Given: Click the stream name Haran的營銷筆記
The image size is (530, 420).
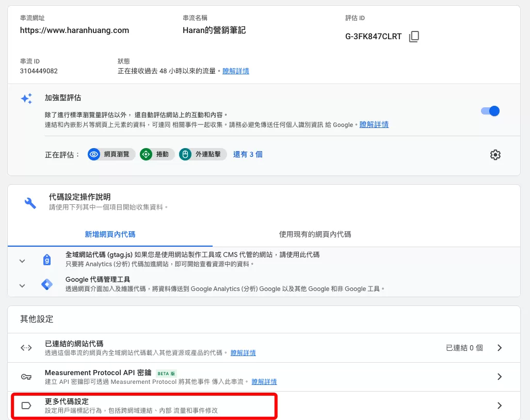Looking at the screenshot, I should click(214, 30).
